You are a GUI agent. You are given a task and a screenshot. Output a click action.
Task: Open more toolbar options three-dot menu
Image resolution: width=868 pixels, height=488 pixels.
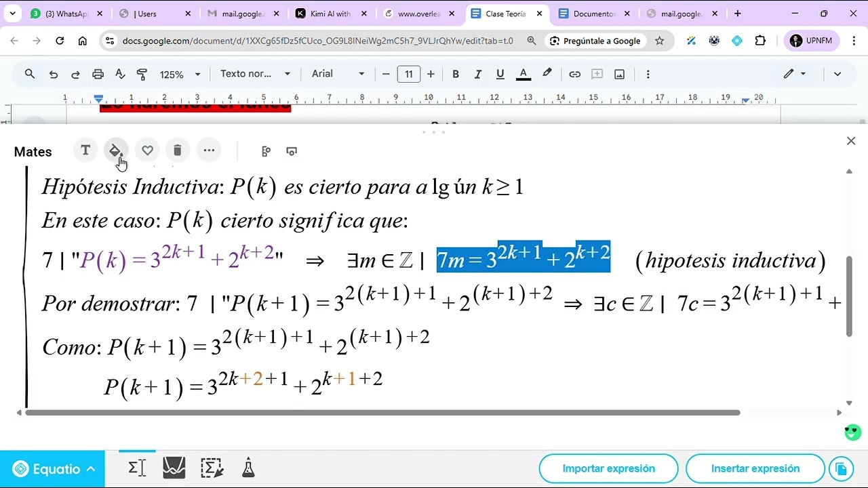coord(648,75)
